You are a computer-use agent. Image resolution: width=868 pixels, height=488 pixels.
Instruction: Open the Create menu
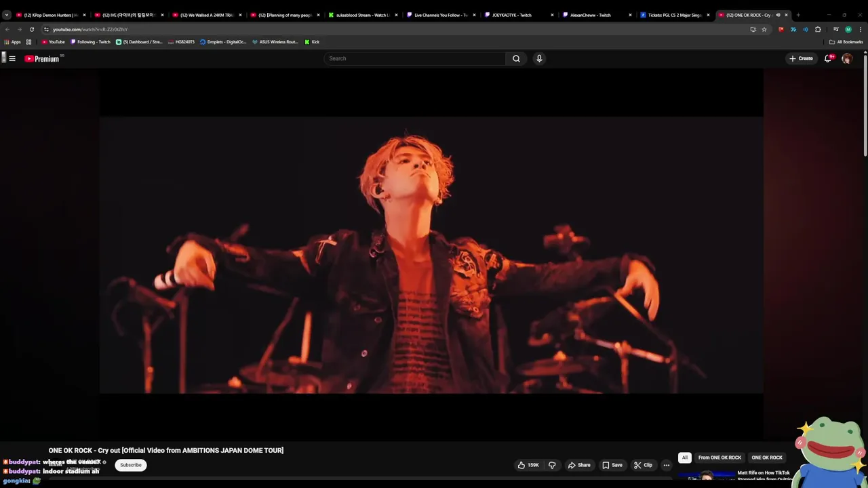pyautogui.click(x=801, y=58)
